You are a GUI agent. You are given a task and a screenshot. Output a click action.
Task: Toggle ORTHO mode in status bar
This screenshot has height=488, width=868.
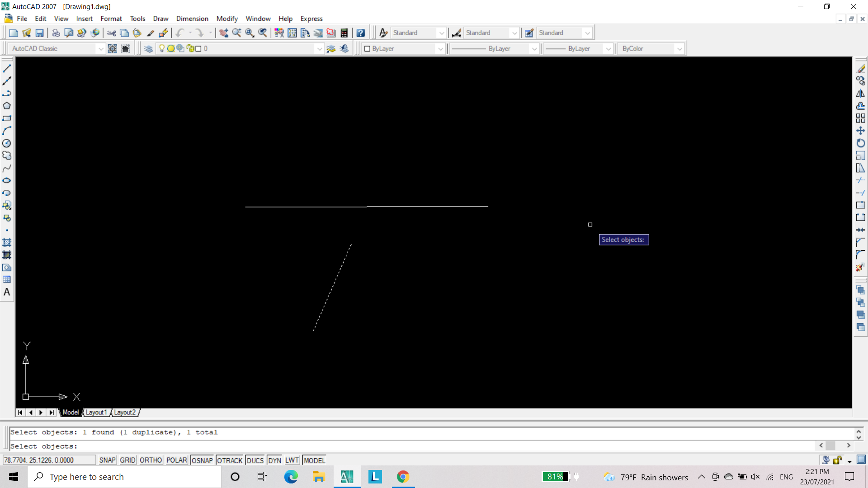[x=151, y=460]
